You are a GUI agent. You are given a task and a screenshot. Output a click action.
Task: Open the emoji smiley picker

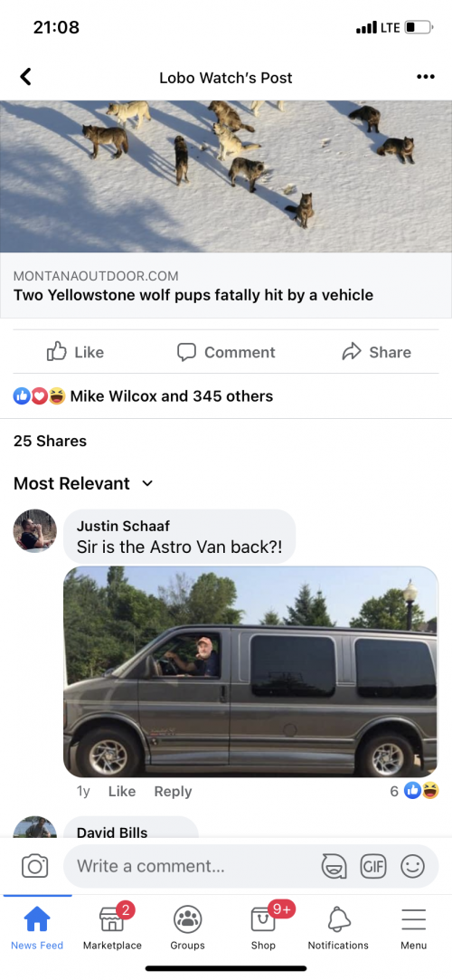pos(412,866)
